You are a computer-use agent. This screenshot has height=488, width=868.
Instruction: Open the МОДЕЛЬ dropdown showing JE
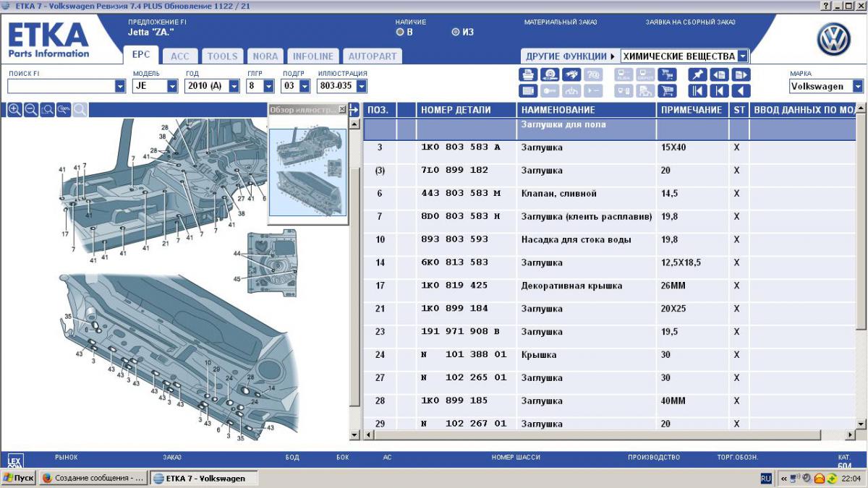(x=172, y=86)
